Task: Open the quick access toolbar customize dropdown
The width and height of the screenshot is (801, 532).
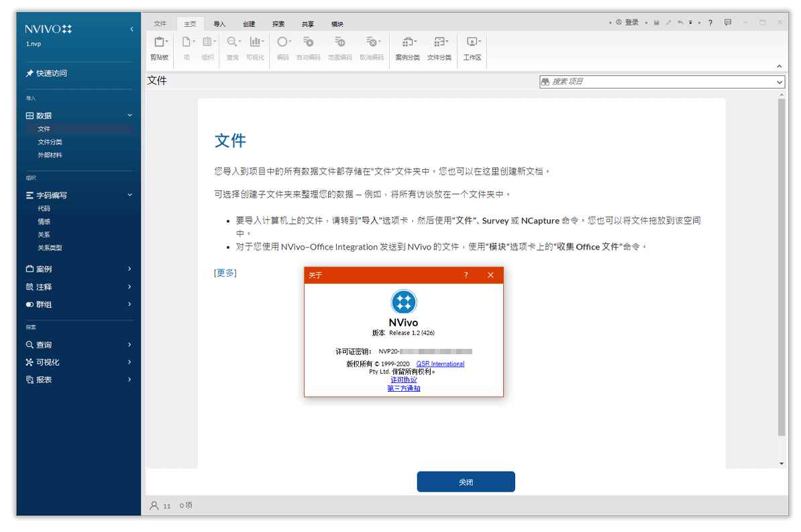Action: pyautogui.click(x=690, y=23)
